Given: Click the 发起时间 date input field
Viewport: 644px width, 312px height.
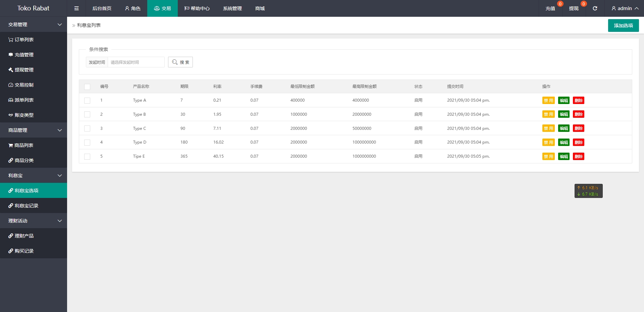Looking at the screenshot, I should point(136,62).
